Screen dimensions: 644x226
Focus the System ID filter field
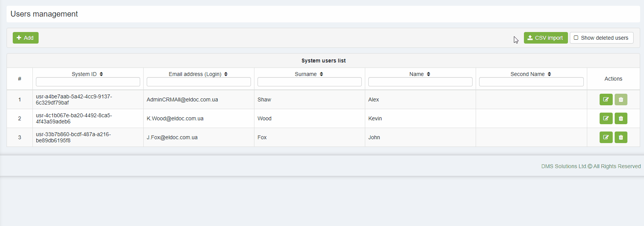pyautogui.click(x=88, y=82)
